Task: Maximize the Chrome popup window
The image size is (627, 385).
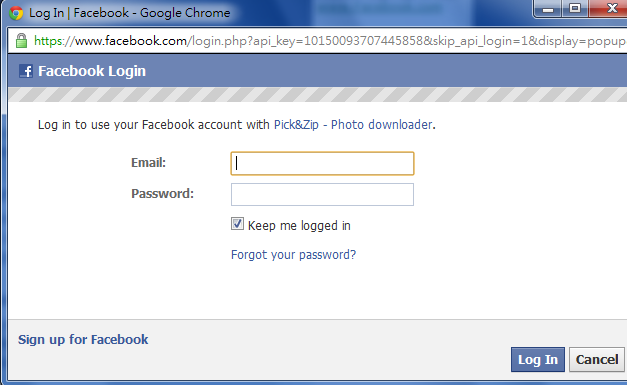Action: 575,8
